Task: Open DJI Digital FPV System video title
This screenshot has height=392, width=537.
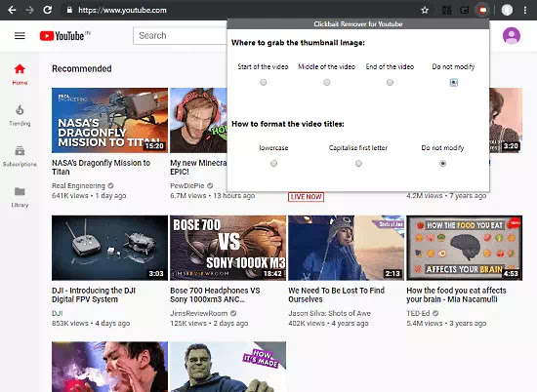Action: coord(94,294)
